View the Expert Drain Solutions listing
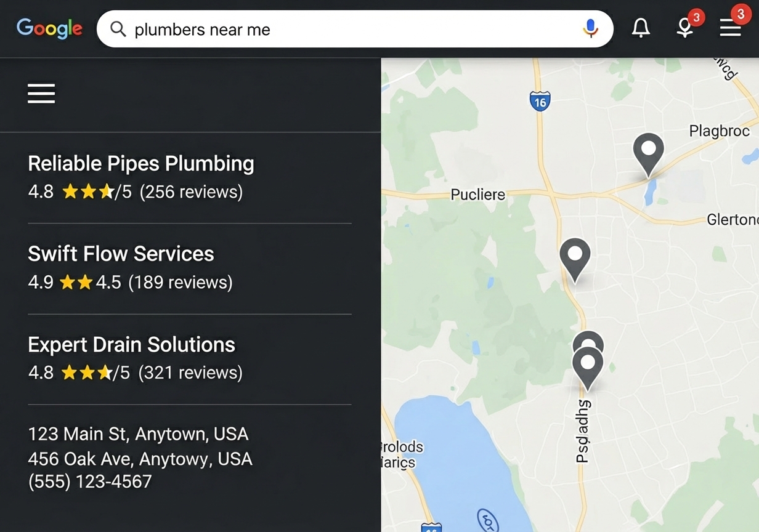The image size is (759, 532). click(131, 344)
